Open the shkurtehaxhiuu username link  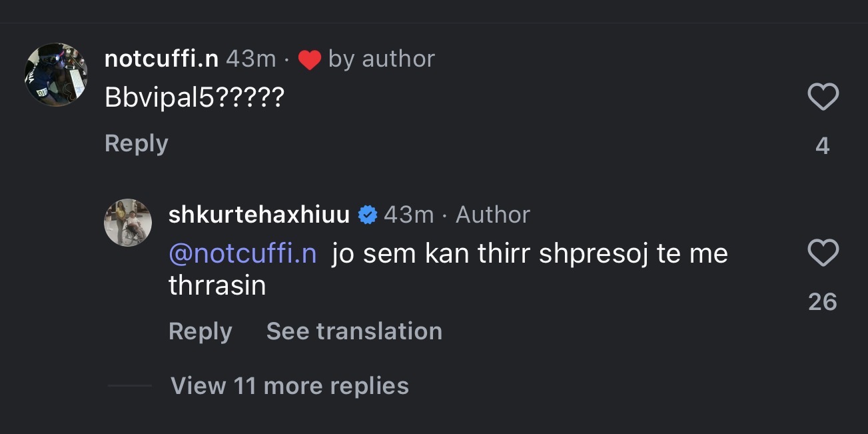[259, 215]
